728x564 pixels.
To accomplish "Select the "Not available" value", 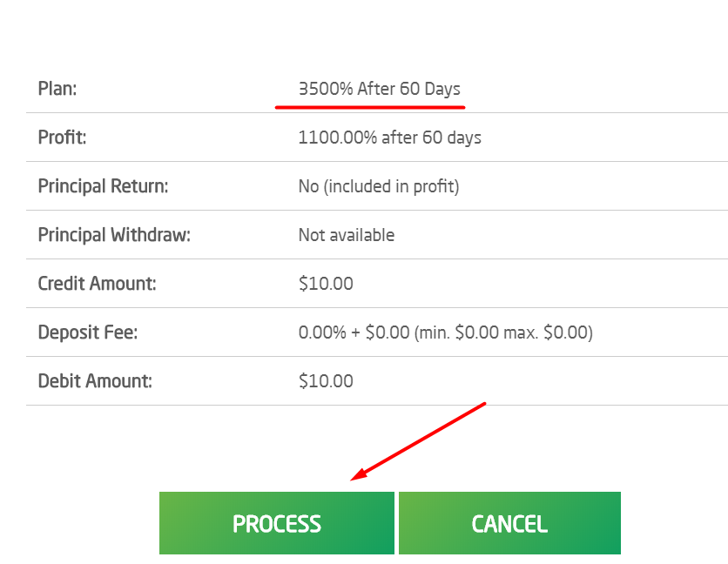I will pos(346,235).
